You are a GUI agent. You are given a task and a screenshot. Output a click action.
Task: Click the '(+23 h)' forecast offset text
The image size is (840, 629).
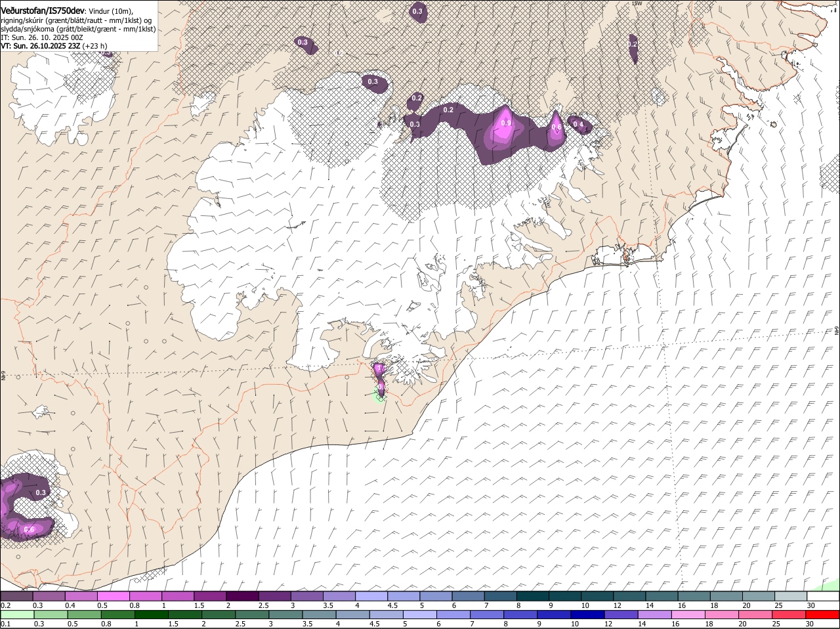(x=95, y=46)
